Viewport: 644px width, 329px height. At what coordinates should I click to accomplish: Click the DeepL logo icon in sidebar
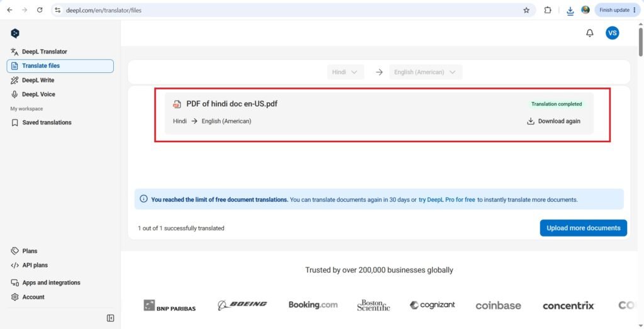point(15,33)
